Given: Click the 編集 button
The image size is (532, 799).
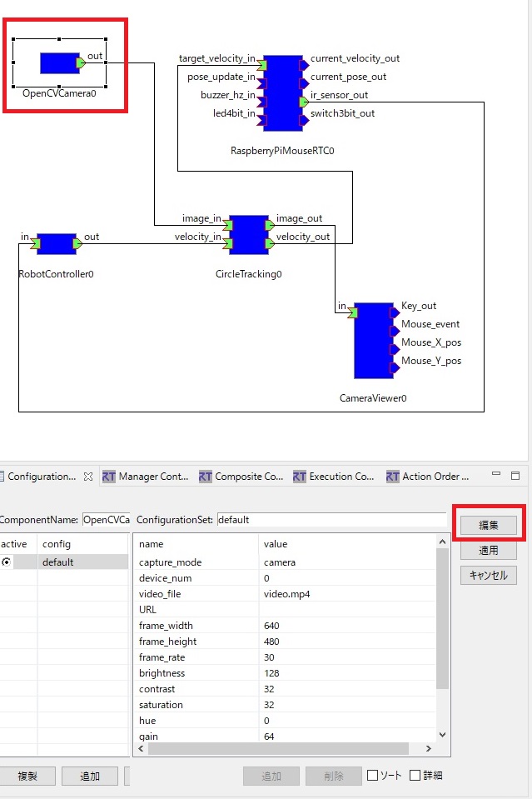Looking at the screenshot, I should point(488,525).
